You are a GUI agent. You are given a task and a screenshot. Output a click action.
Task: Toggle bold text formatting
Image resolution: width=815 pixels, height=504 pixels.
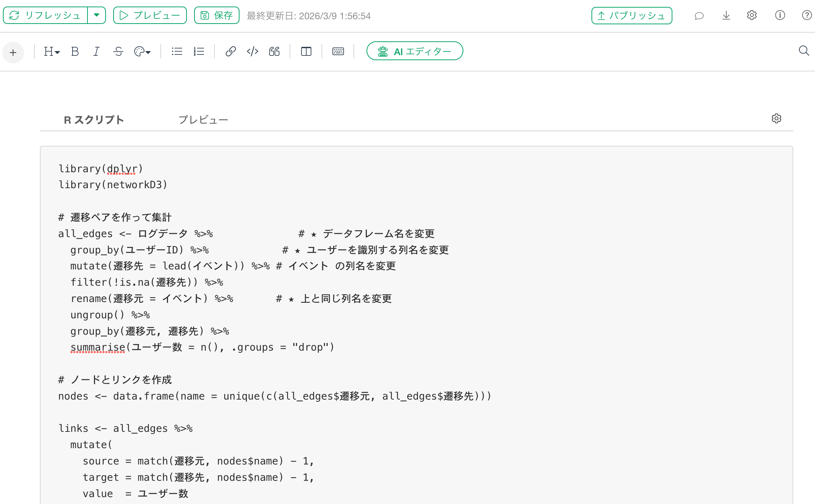tap(75, 51)
